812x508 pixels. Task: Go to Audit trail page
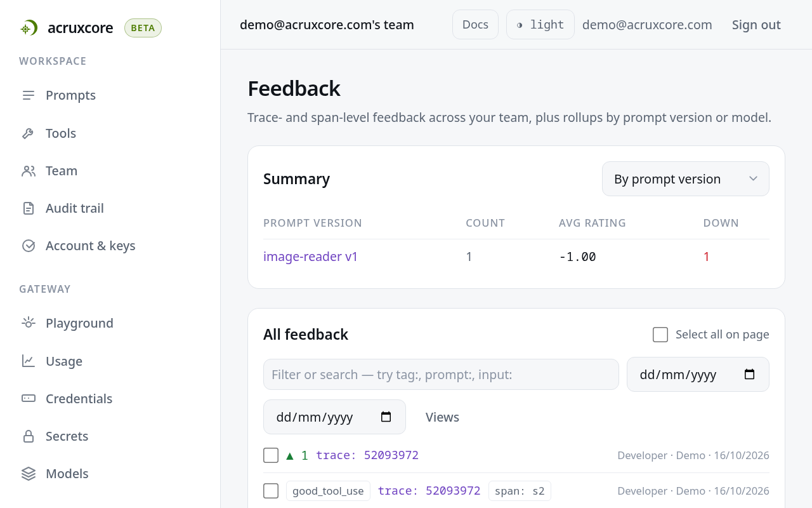point(74,208)
